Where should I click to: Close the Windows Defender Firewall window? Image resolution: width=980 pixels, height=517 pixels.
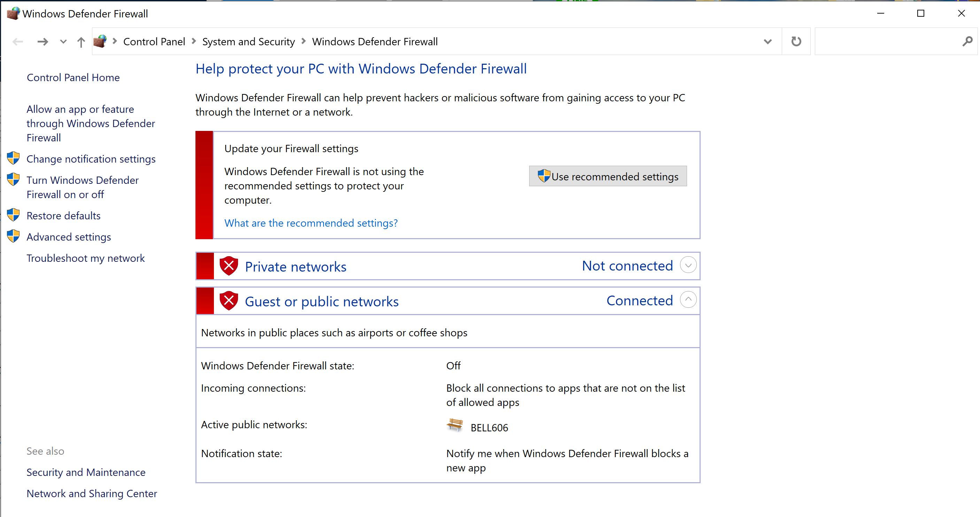961,13
